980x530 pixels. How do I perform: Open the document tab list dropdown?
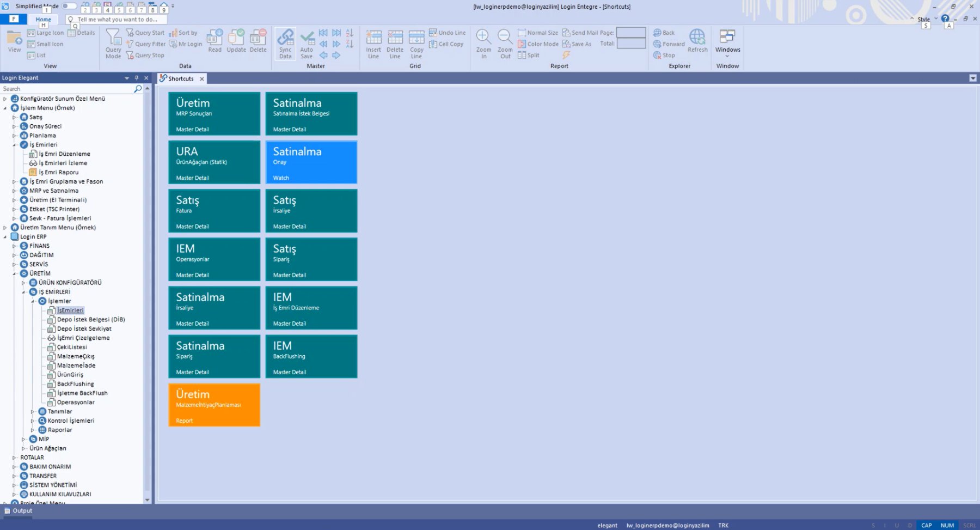[x=973, y=78]
